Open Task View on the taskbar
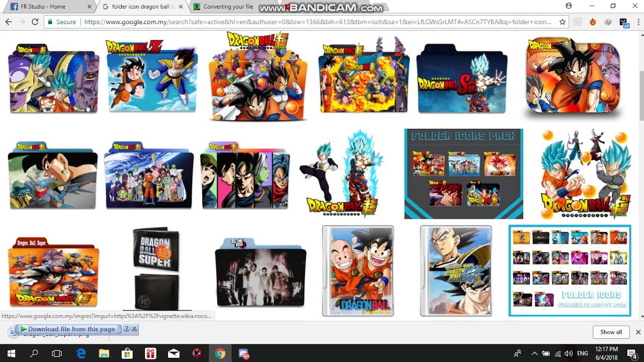This screenshot has width=644, height=362. pyautogui.click(x=57, y=353)
